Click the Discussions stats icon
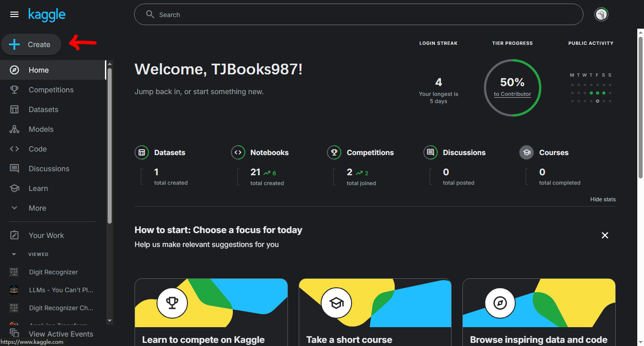Viewport: 644px width, 346px height. click(x=431, y=152)
